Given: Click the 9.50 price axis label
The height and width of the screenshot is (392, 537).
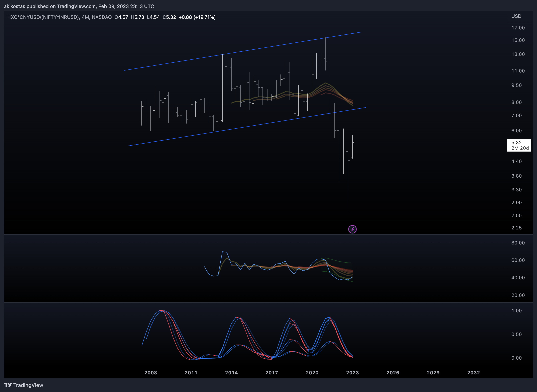Looking at the screenshot, I should 517,85.
